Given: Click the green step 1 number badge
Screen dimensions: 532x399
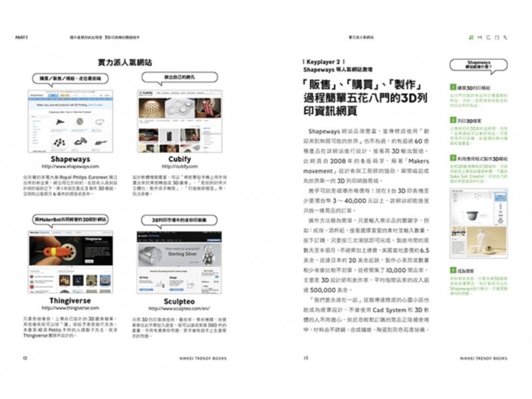Looking at the screenshot, I should pyautogui.click(x=453, y=88).
